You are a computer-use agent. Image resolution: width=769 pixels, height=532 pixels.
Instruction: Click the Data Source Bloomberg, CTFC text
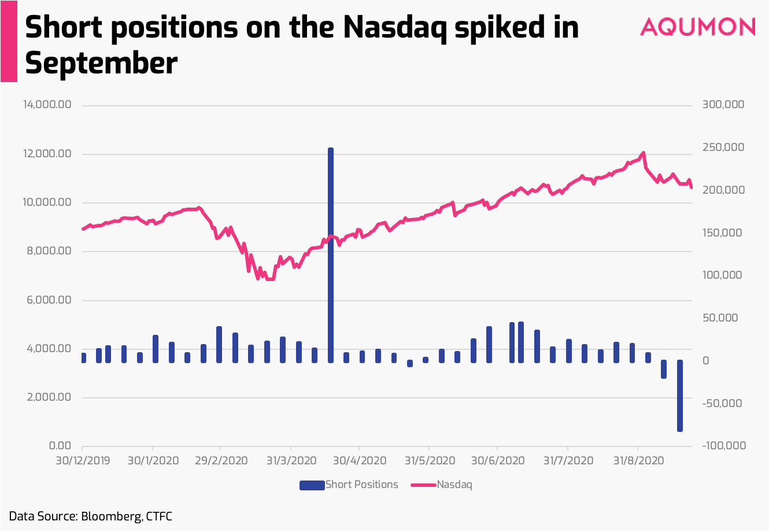coord(91,516)
